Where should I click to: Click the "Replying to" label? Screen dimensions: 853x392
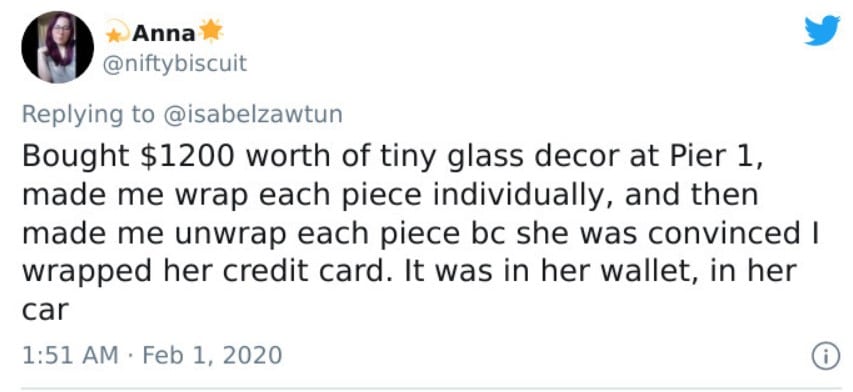(x=89, y=115)
